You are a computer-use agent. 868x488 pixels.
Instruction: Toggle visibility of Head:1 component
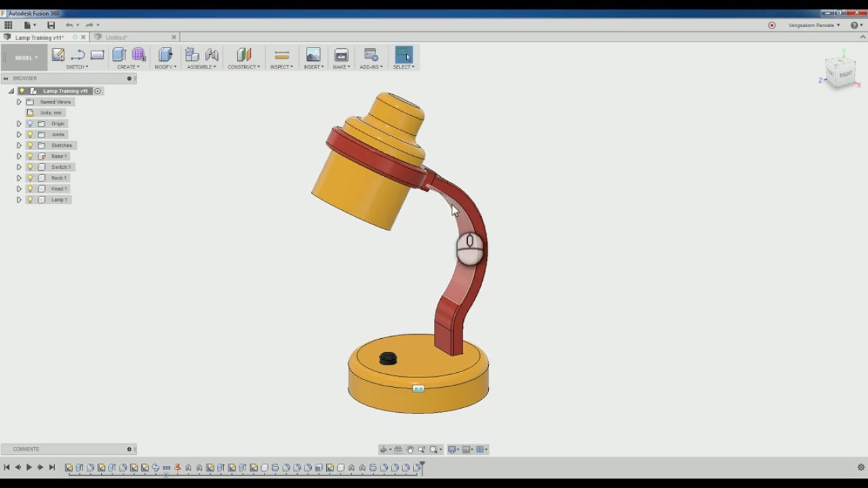30,188
